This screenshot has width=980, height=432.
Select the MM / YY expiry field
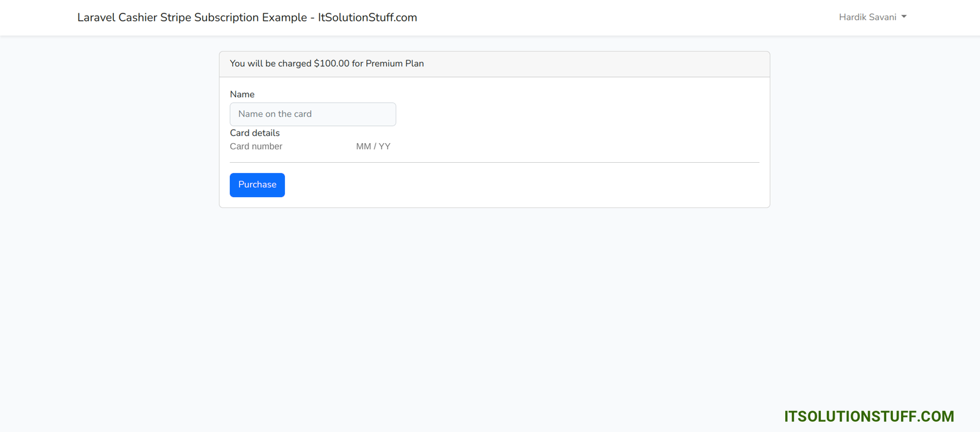tap(373, 147)
